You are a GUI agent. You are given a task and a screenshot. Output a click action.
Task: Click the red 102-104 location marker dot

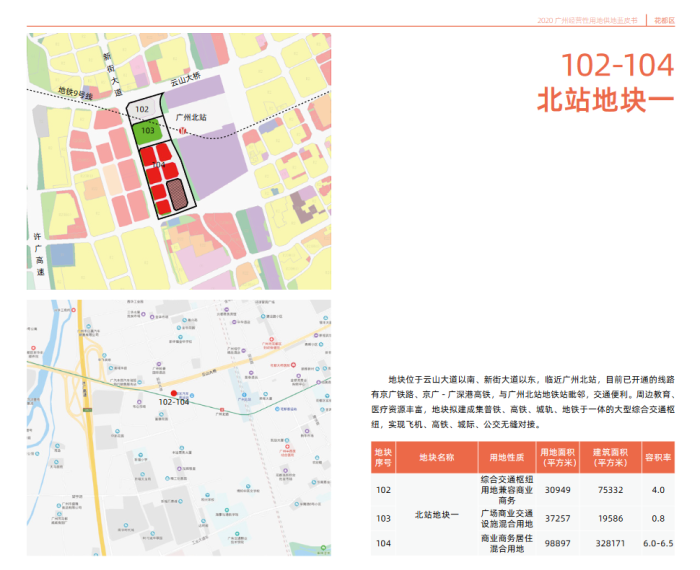tap(174, 393)
